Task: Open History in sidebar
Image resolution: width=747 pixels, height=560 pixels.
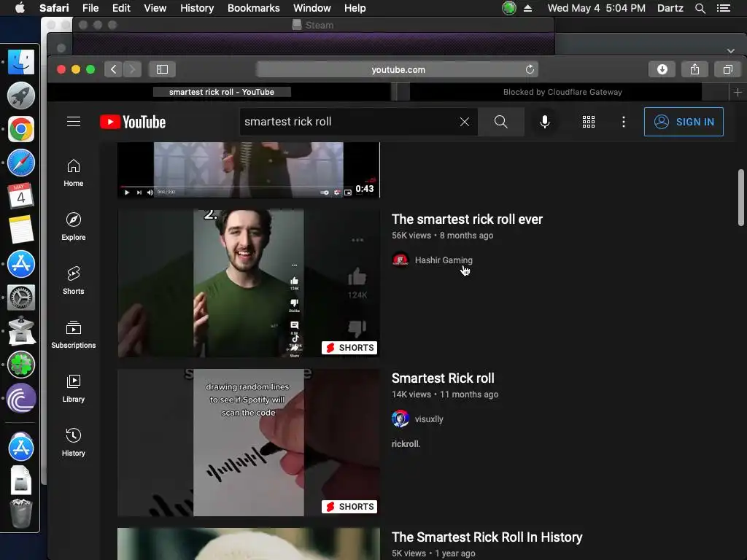Action: point(74,443)
